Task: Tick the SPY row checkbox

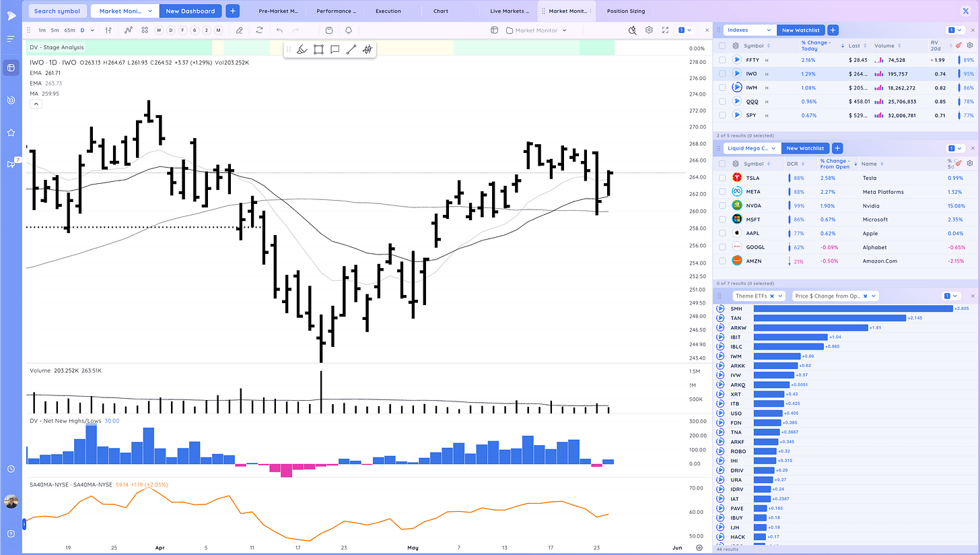Action: (722, 115)
